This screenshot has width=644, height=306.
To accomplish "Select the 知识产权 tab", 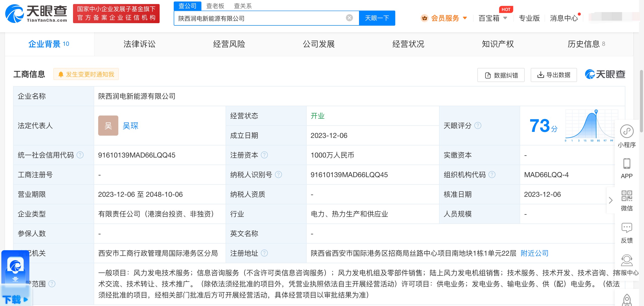I will click(498, 44).
